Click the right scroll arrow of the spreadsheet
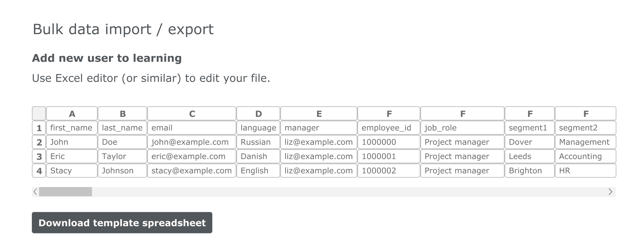 click(610, 192)
